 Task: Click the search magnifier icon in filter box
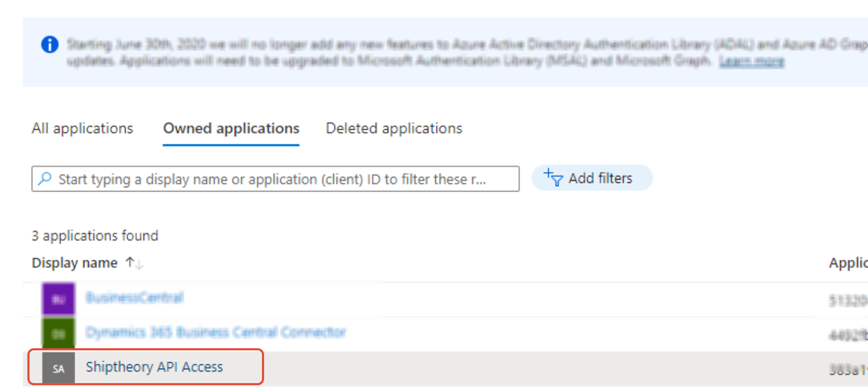click(45, 178)
